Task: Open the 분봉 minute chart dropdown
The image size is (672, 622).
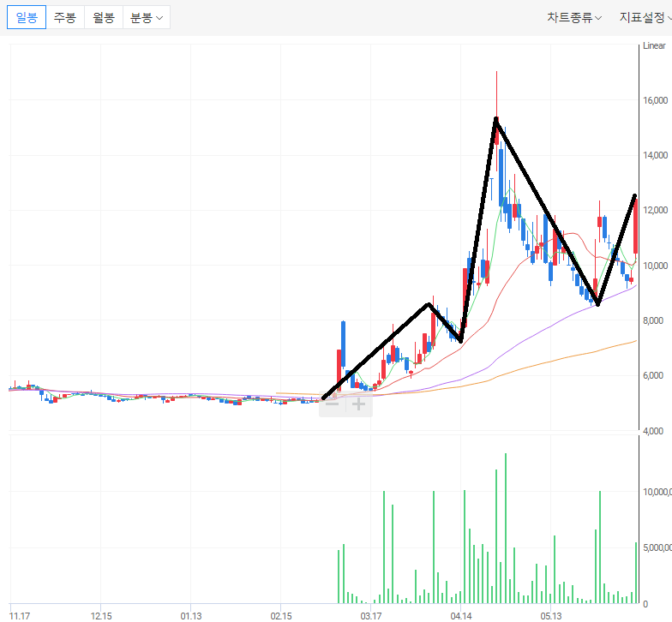Action: coord(147,17)
